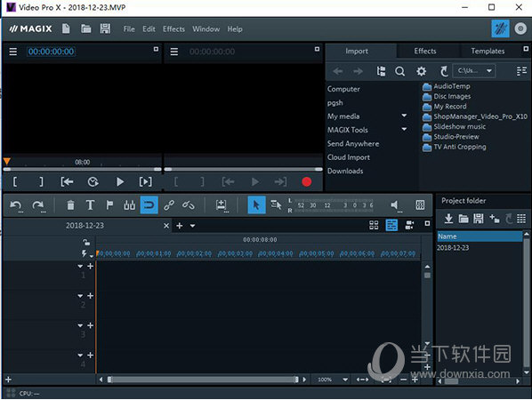Toggle the folder tree view icon
The height and width of the screenshot is (400, 532).
click(381, 71)
